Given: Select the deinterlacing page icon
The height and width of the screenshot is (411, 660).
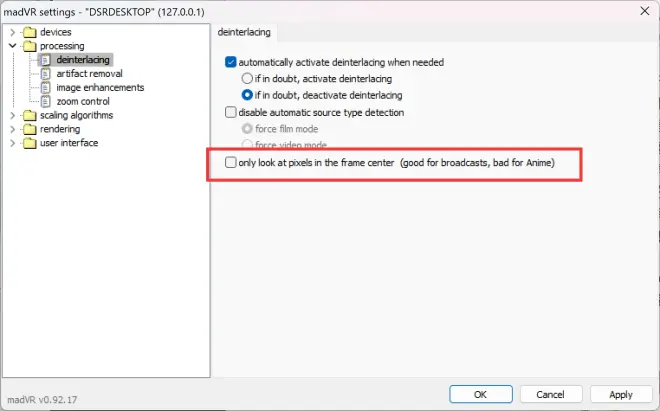Looking at the screenshot, I should coord(46,60).
